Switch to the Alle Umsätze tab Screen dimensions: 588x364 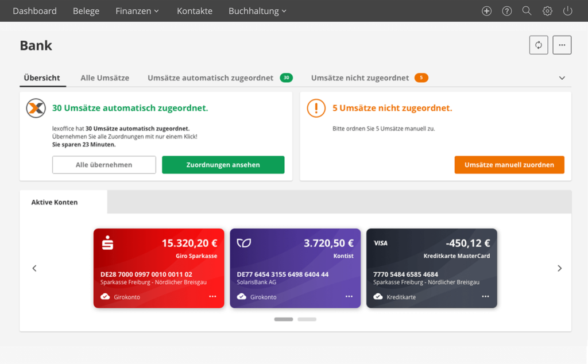(105, 78)
